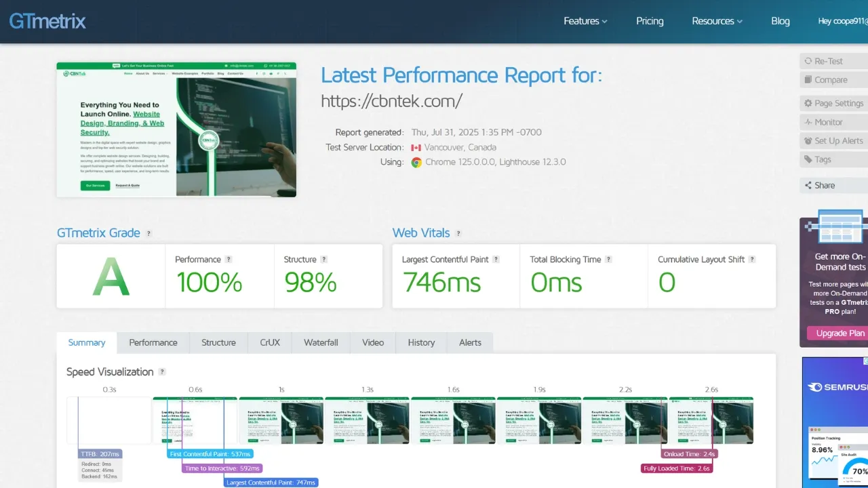Select the Compare icon in the sidebar

808,79
